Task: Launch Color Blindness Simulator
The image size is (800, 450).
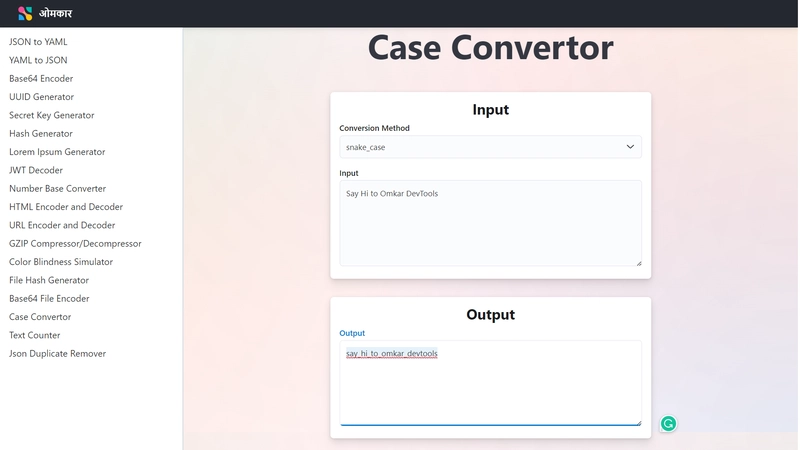Action: [61, 262]
